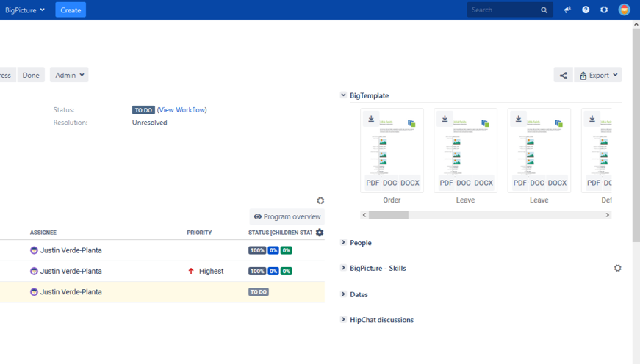The image size is (640, 364).
Task: Click the TO DO status lozenge near Status
Action: click(x=143, y=110)
